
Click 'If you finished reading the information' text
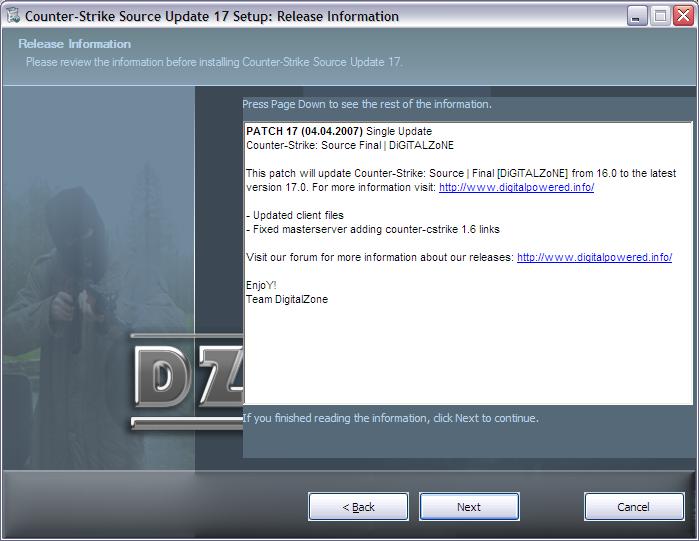tap(391, 418)
